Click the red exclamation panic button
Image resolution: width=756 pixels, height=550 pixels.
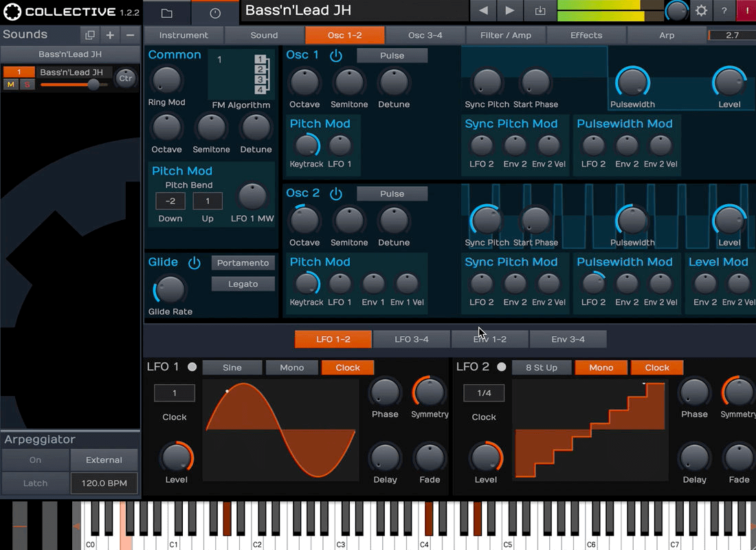[x=747, y=11]
